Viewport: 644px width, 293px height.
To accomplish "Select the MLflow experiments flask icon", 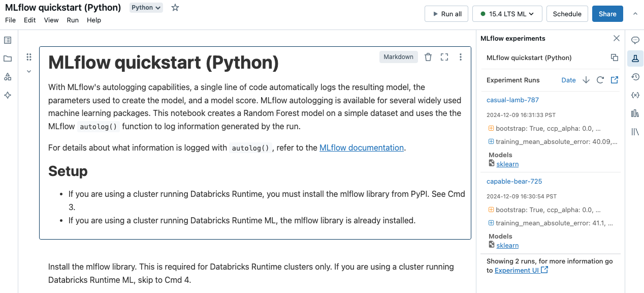I will click(x=635, y=58).
